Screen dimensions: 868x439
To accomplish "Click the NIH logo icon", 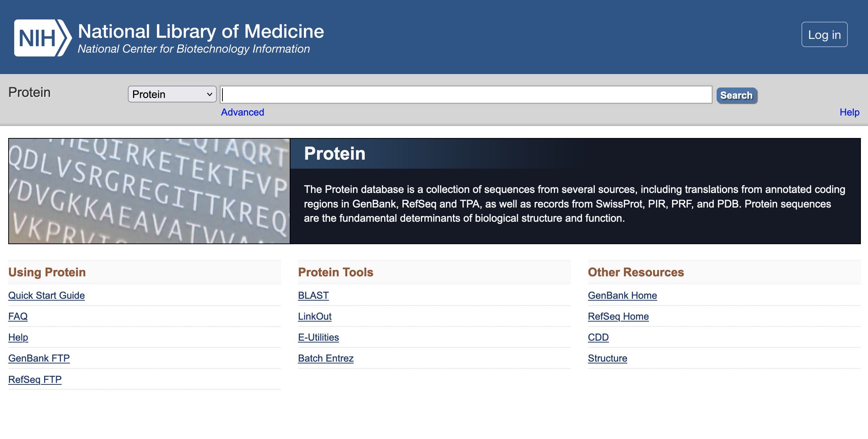I will pyautogui.click(x=42, y=38).
